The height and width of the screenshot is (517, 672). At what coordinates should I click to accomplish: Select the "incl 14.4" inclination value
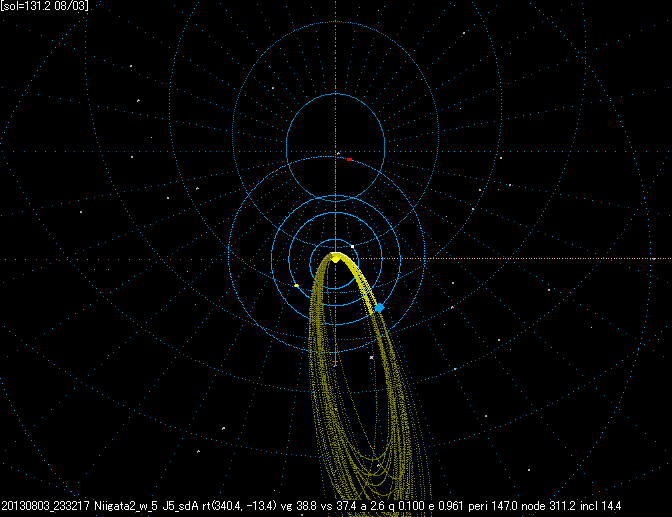pyautogui.click(x=600, y=506)
